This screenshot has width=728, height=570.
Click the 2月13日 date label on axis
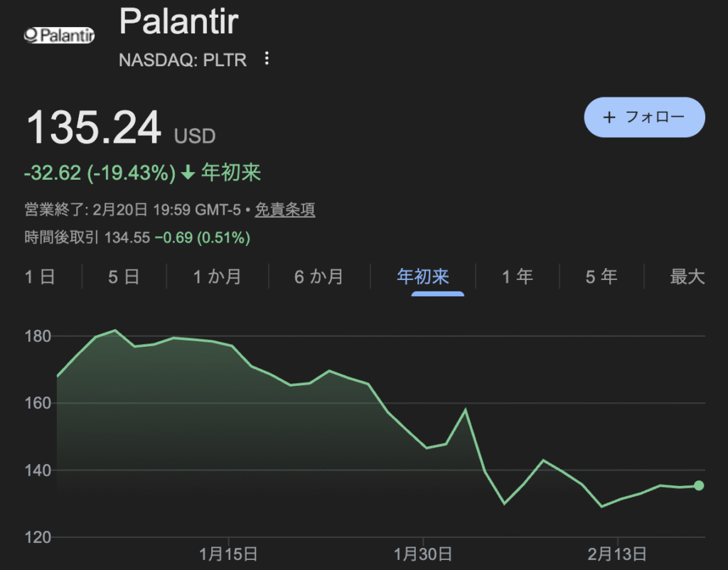pos(618,553)
